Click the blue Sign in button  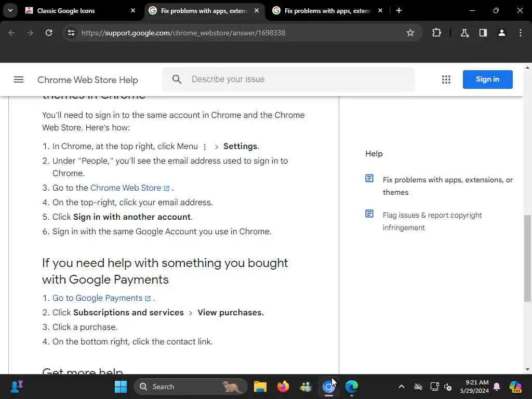pyautogui.click(x=487, y=79)
